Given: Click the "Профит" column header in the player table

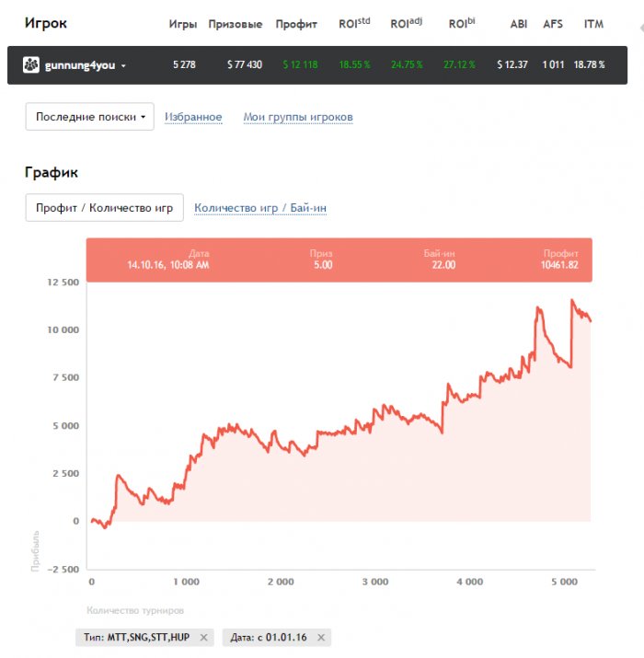Looking at the screenshot, I should click(x=296, y=24).
